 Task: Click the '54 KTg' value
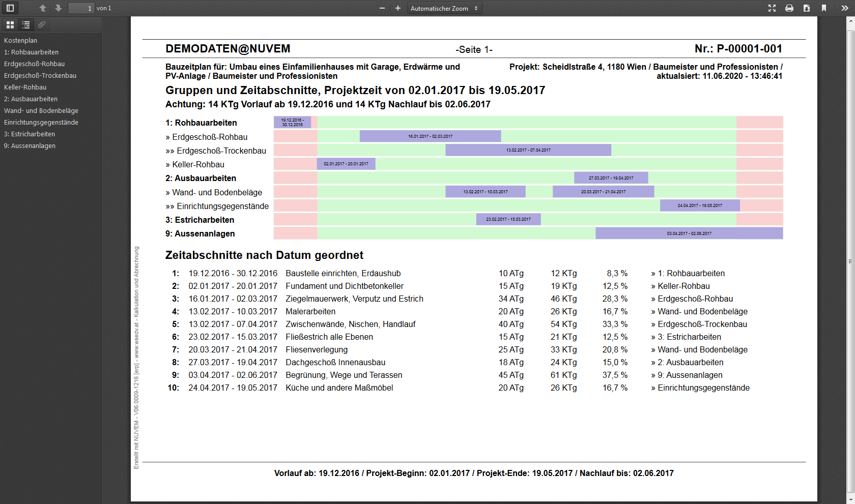point(563,324)
